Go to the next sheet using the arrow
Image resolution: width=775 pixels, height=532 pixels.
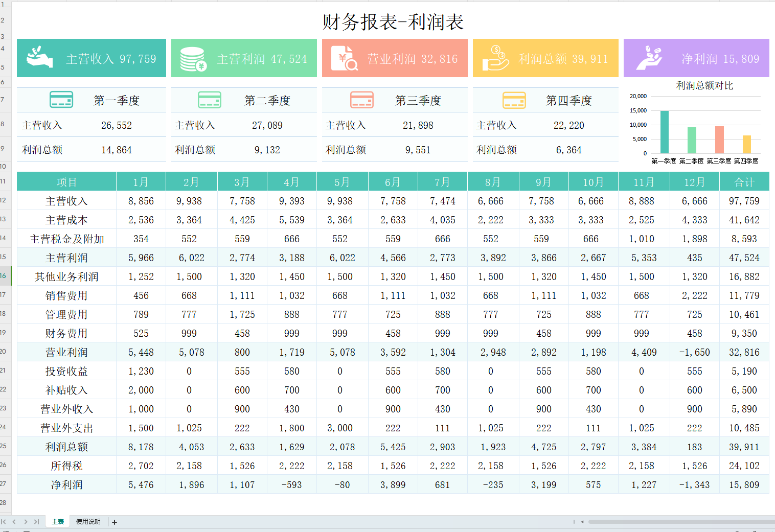(x=26, y=522)
